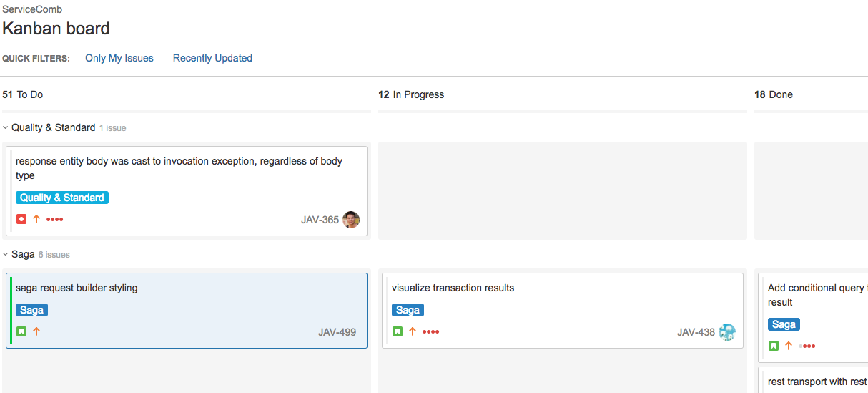Open issue key JAV-365
Viewport: 868px width, 393px height.
320,220
